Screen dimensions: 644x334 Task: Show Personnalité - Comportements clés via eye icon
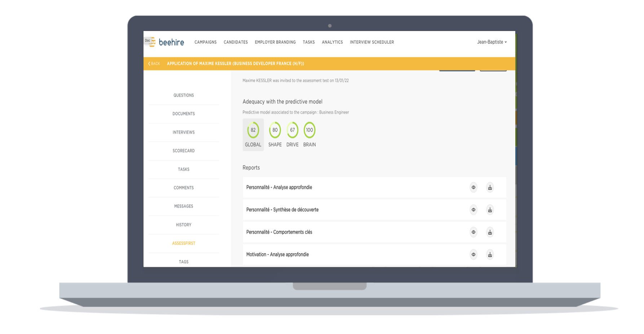[473, 232]
